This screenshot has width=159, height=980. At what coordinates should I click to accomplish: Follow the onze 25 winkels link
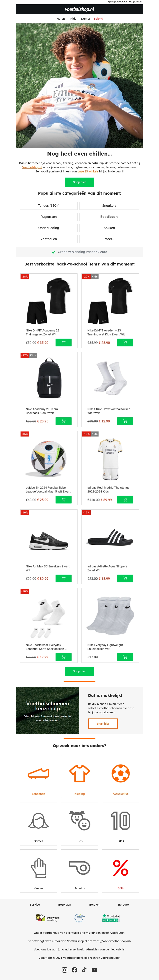click(88, 172)
